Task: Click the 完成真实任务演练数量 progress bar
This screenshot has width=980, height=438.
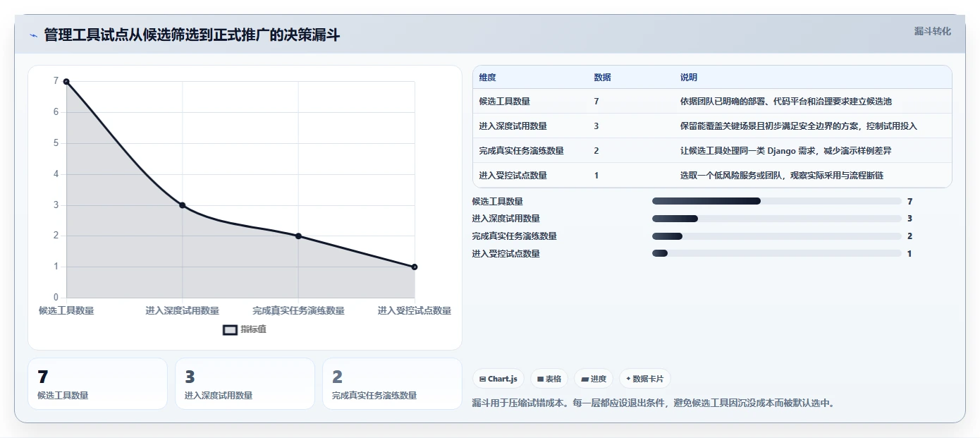Action: click(x=777, y=236)
